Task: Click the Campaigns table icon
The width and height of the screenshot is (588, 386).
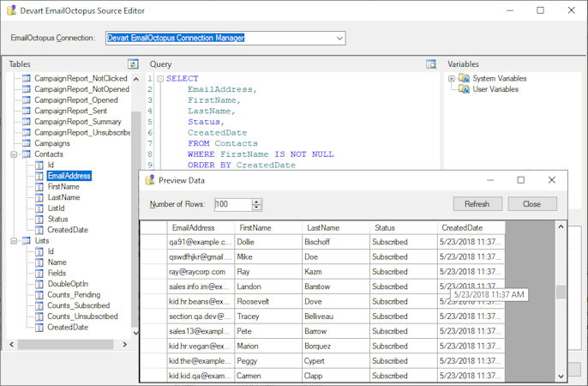Action: [x=26, y=143]
